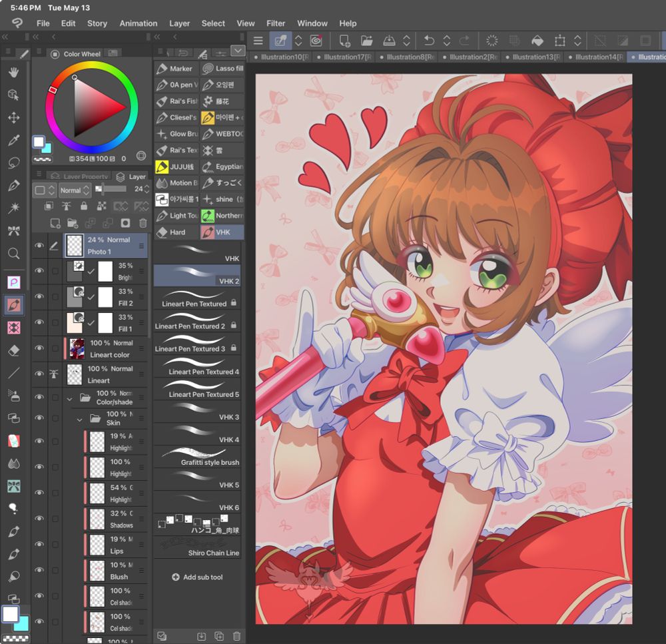Pick the Eyedropper tool
The width and height of the screenshot is (666, 644).
coord(13,140)
